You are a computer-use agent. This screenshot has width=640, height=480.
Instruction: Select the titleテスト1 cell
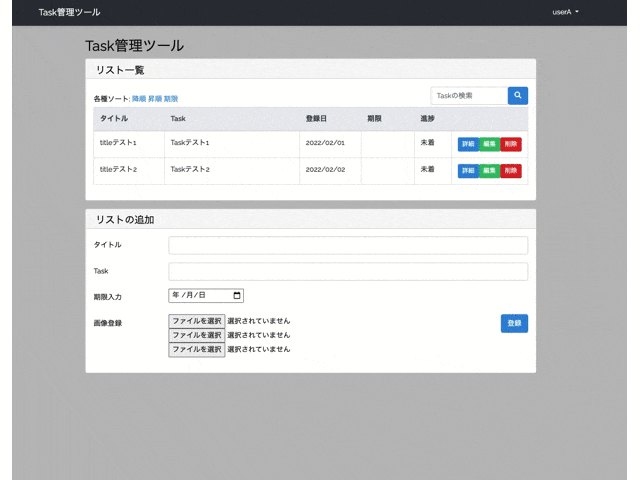(129, 144)
